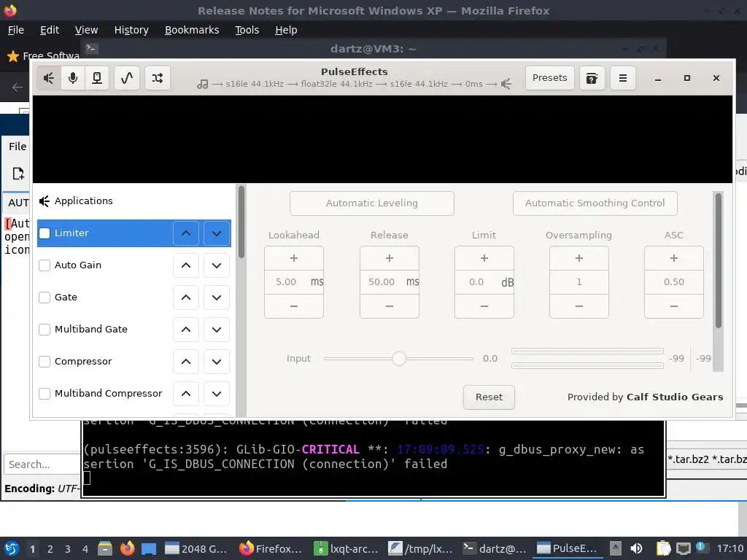Switch to virtual desktop 2
Screen dimensions: 747x560
point(50,549)
